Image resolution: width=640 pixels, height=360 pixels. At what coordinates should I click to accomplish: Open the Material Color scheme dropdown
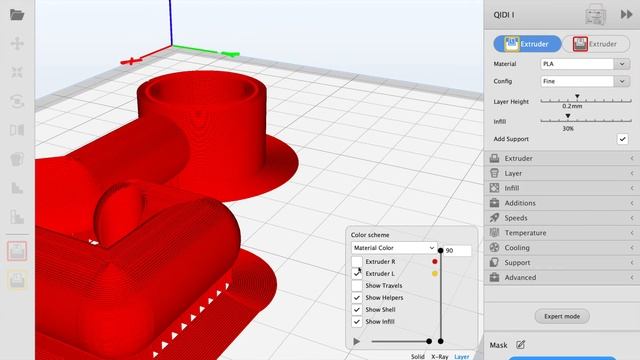pyautogui.click(x=394, y=248)
